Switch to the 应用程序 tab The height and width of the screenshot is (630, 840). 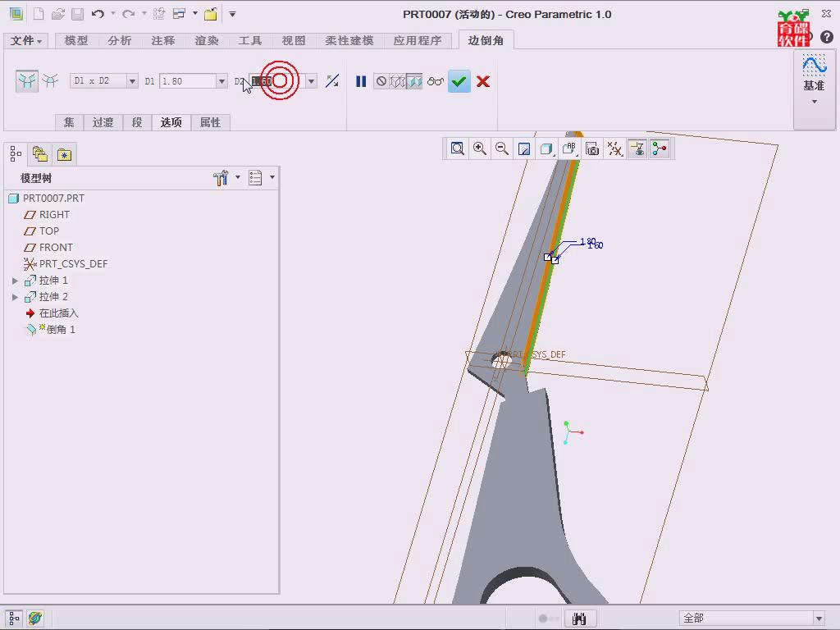click(x=418, y=41)
